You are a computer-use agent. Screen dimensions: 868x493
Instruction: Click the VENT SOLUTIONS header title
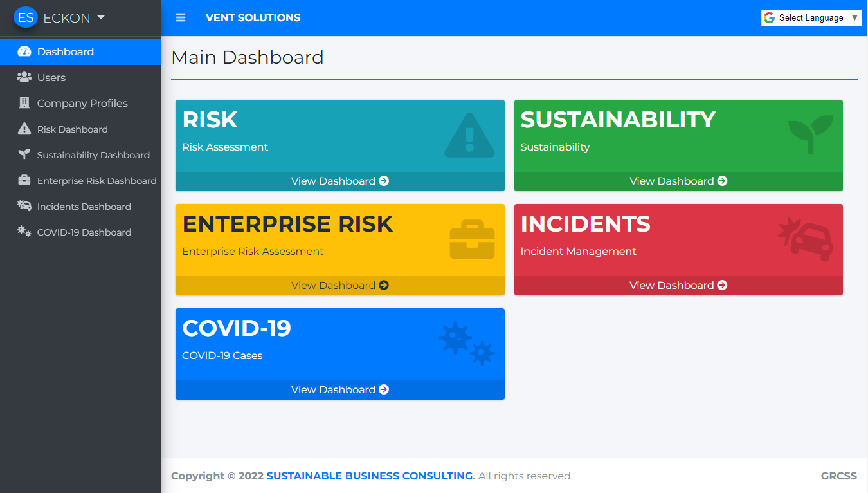[253, 18]
